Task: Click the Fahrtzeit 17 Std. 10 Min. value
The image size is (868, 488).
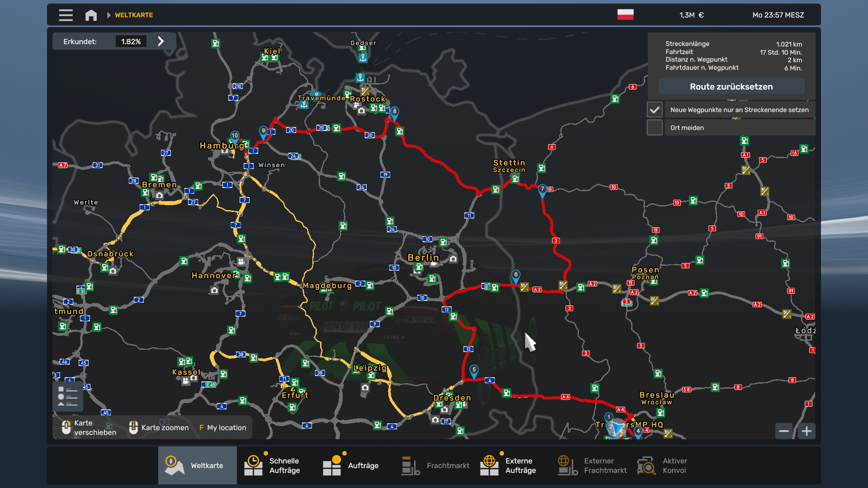Action: (x=781, y=52)
